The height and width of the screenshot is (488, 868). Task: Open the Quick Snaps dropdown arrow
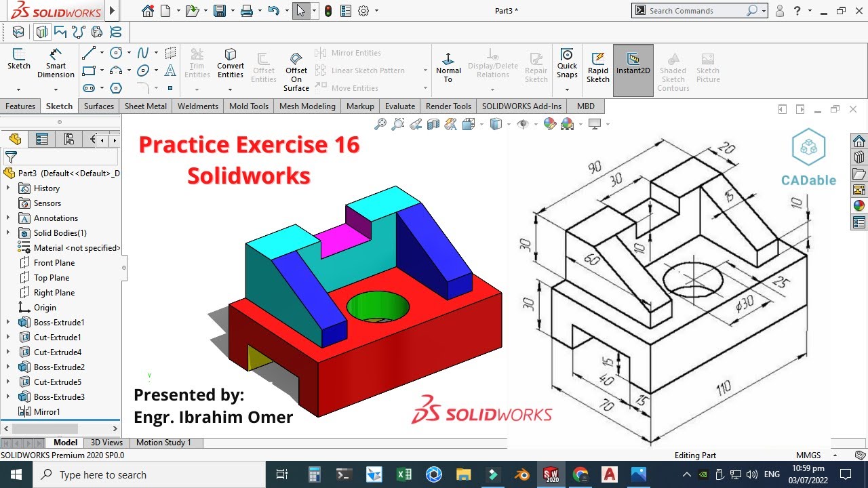click(x=567, y=89)
